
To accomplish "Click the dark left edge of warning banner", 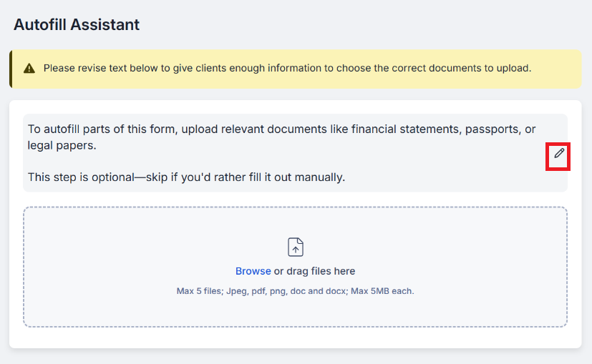I will tap(11, 69).
